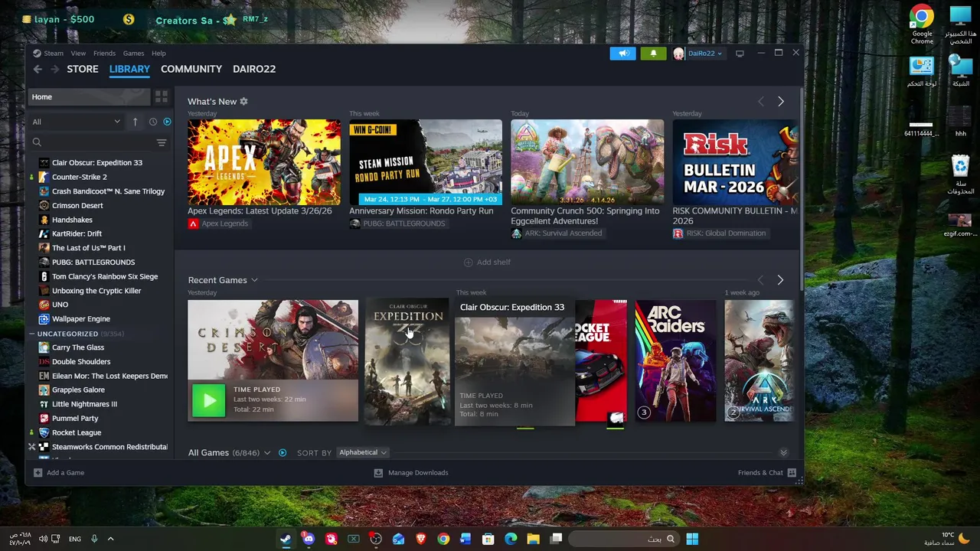This screenshot has width=980, height=551.
Task: Collapse the All Games section double chevron
Action: pos(783,453)
